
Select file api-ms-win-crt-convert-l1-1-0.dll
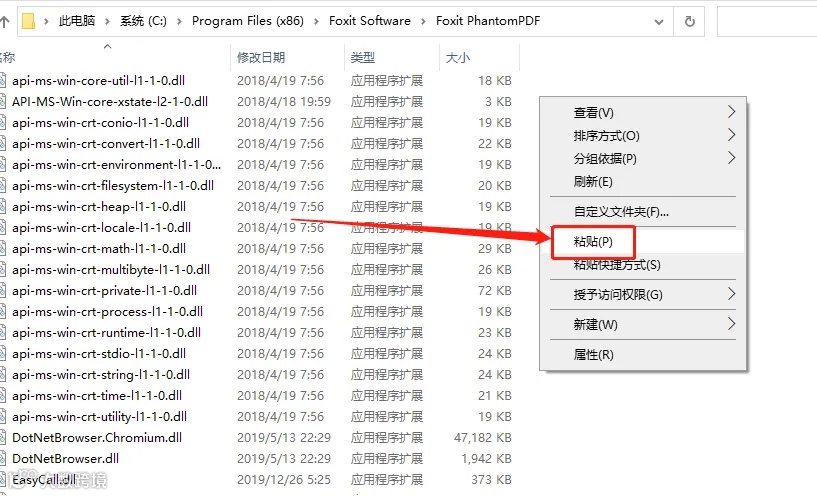tap(106, 144)
